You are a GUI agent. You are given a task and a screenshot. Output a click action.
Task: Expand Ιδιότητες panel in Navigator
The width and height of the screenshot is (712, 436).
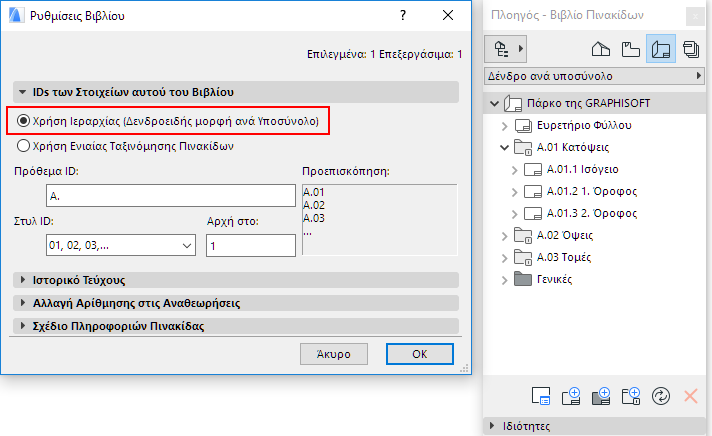[x=492, y=426]
